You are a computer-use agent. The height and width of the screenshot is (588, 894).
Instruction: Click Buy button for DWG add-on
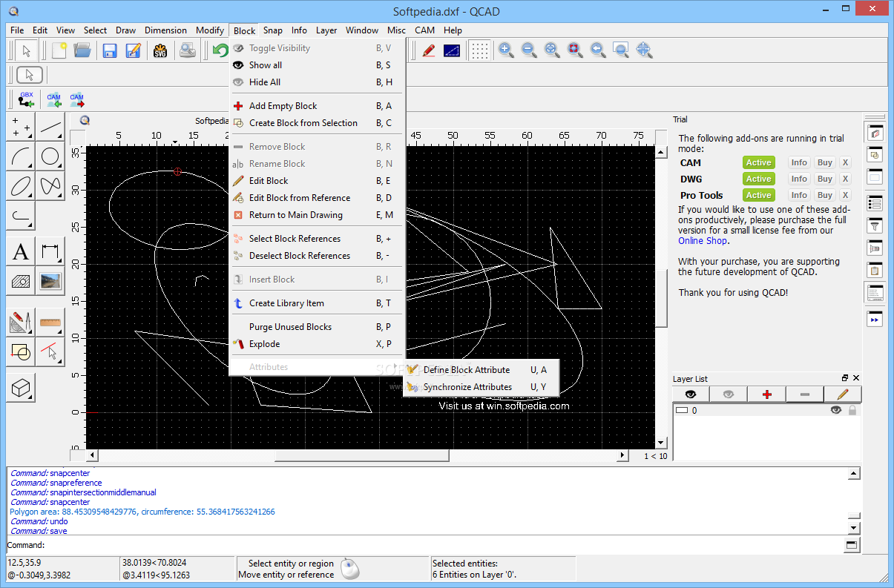tap(825, 179)
